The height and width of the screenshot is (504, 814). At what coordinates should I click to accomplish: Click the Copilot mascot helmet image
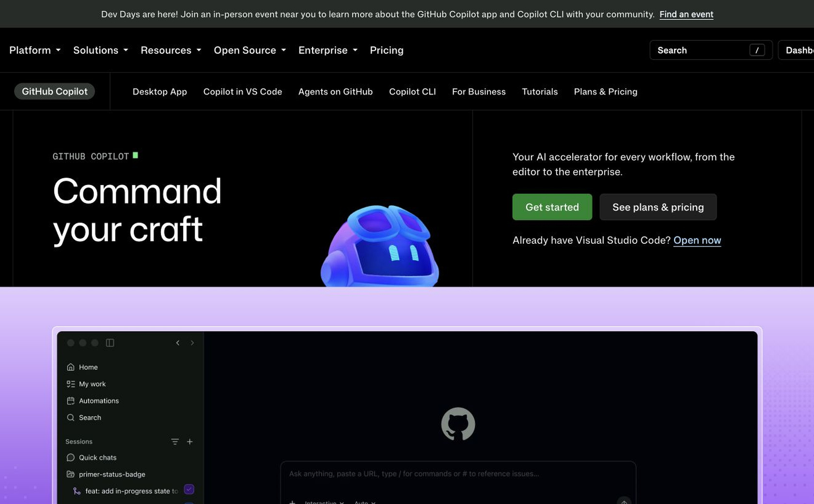pyautogui.click(x=380, y=246)
